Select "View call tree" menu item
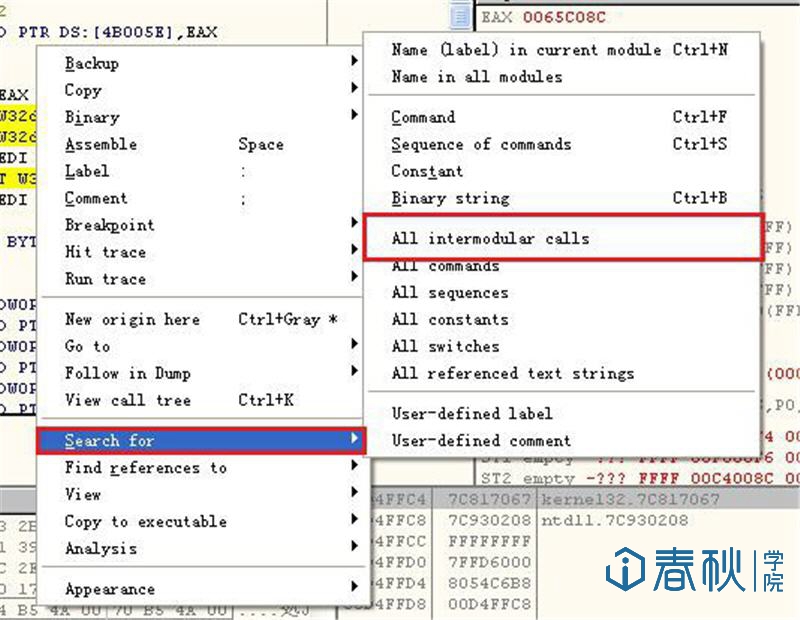The image size is (800, 620). coord(127,400)
